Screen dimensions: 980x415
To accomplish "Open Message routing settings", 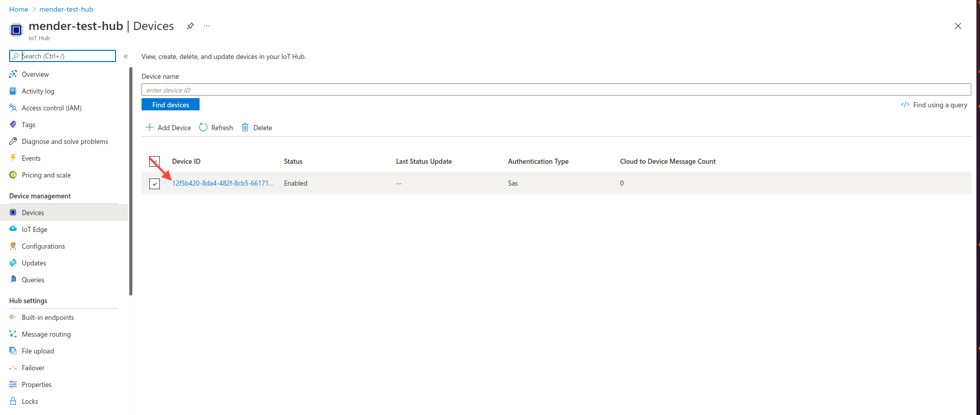I will (46, 334).
